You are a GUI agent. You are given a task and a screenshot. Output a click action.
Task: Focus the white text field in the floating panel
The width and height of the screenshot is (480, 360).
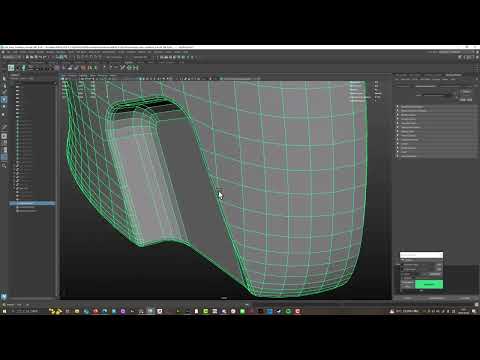pyautogui.click(x=421, y=255)
